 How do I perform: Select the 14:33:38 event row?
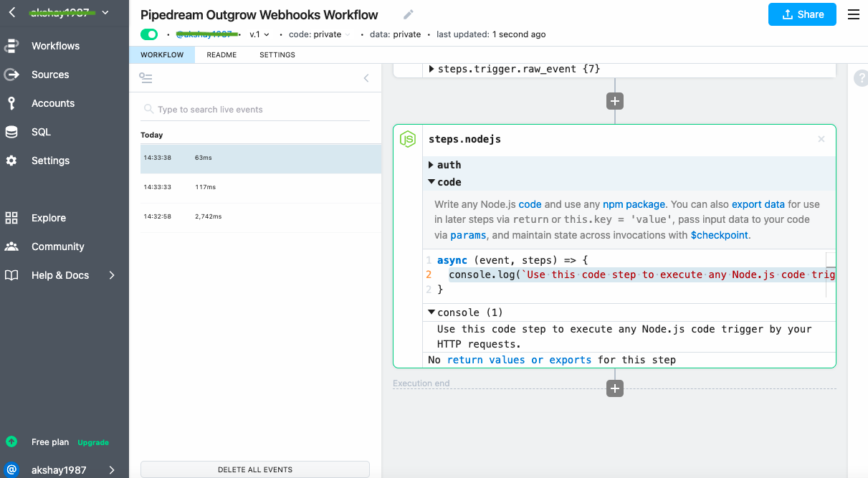[261, 158]
